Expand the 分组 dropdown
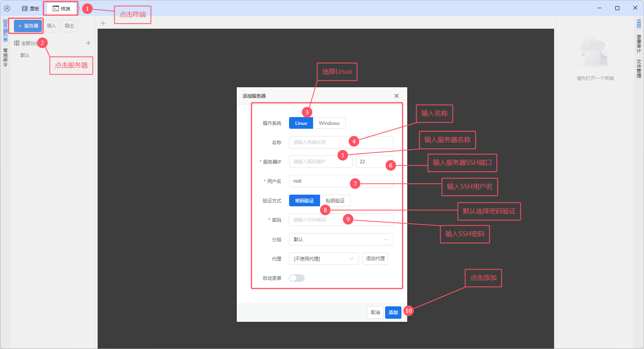 [341, 239]
